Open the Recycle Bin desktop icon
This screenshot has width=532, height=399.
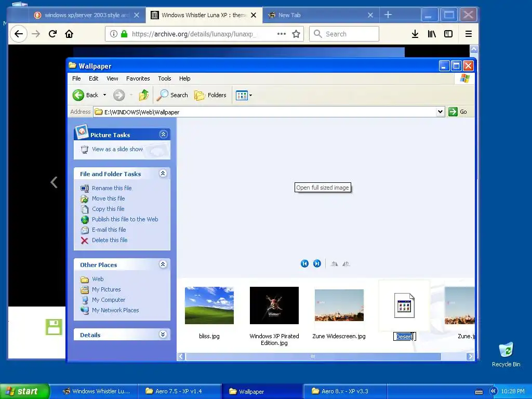click(x=506, y=355)
